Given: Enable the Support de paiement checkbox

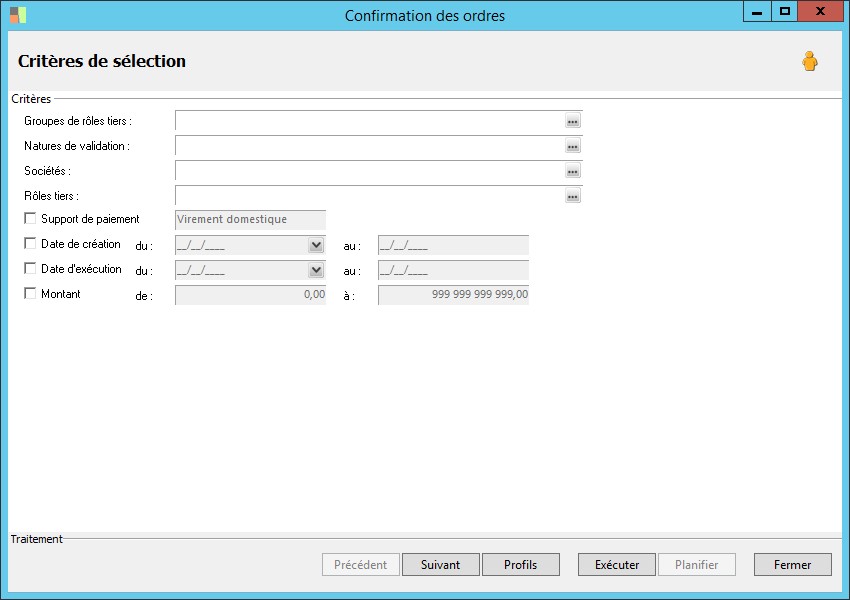Looking at the screenshot, I should (30, 219).
